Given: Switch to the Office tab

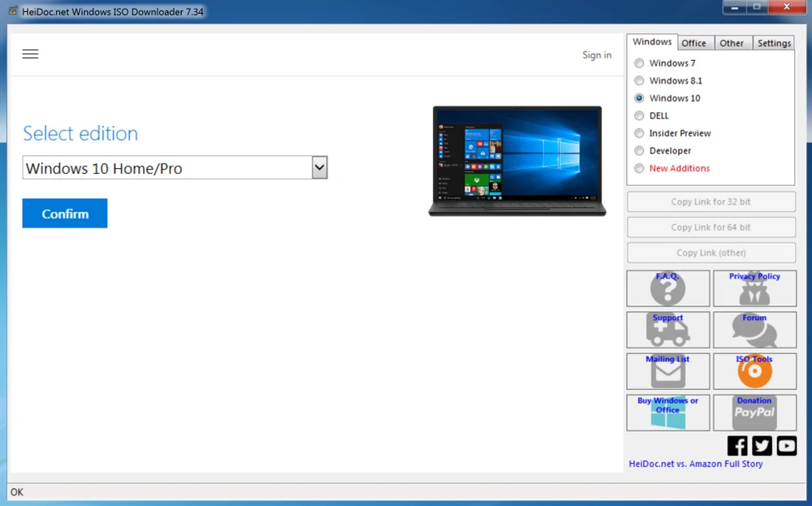Looking at the screenshot, I should (x=693, y=43).
